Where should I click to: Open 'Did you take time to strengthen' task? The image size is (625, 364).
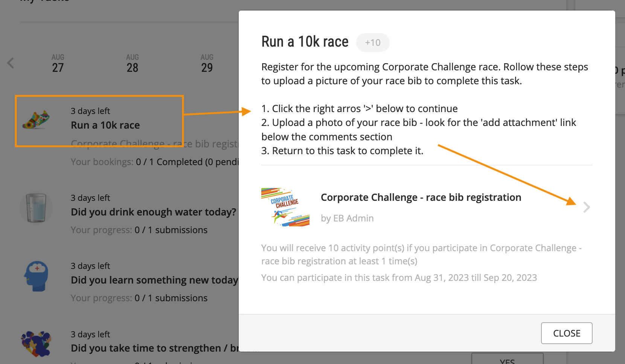[154, 348]
